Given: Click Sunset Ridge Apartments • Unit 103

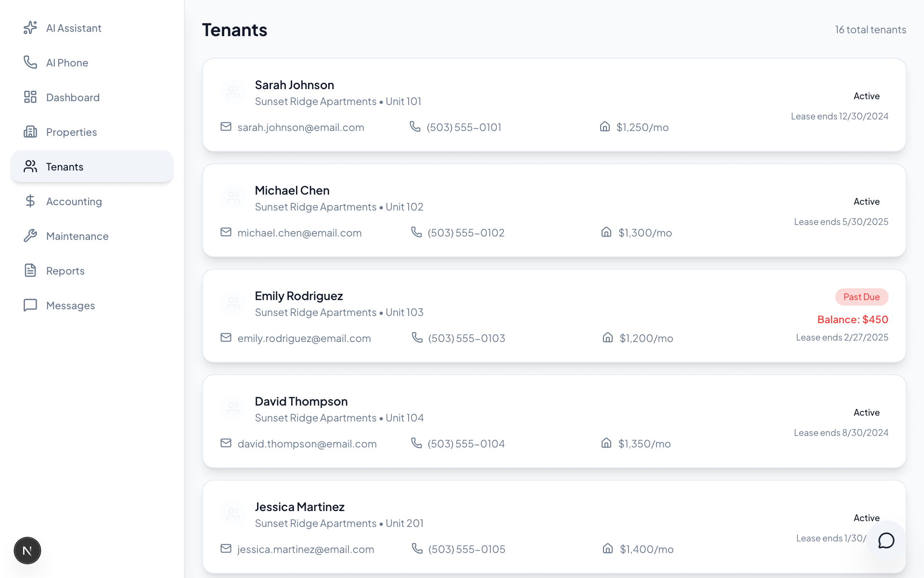Looking at the screenshot, I should point(339,312).
